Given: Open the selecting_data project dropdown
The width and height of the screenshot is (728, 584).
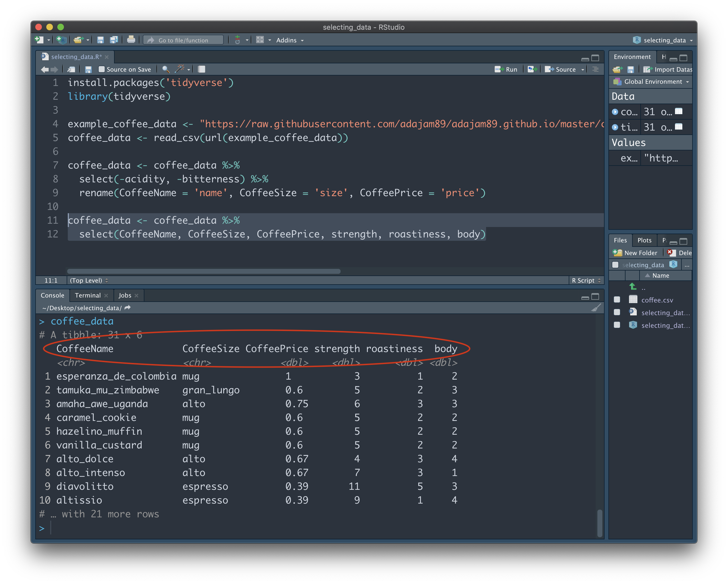Looking at the screenshot, I should 662,40.
